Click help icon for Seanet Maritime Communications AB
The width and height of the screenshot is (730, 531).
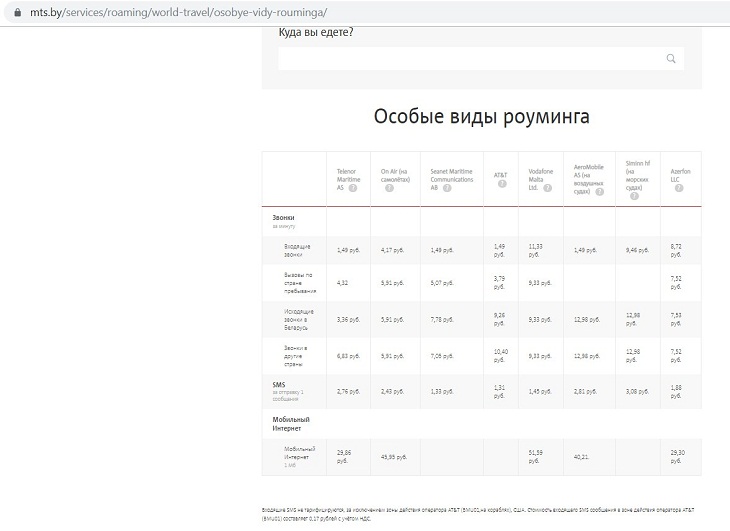(x=446, y=188)
